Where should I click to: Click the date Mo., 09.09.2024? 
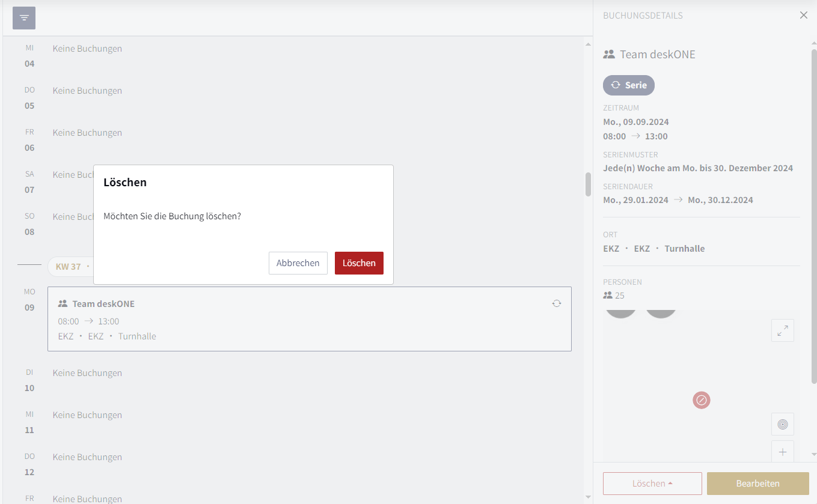pyautogui.click(x=636, y=122)
